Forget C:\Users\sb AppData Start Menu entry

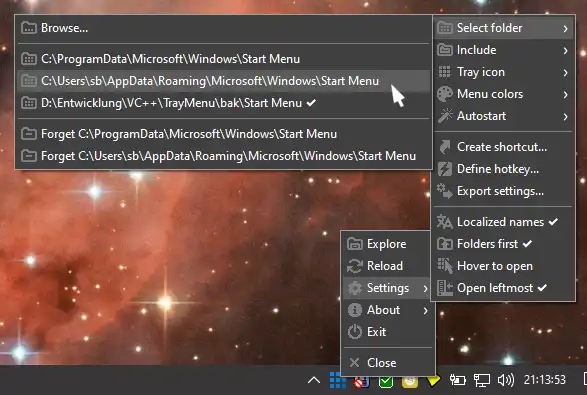[x=223, y=156]
